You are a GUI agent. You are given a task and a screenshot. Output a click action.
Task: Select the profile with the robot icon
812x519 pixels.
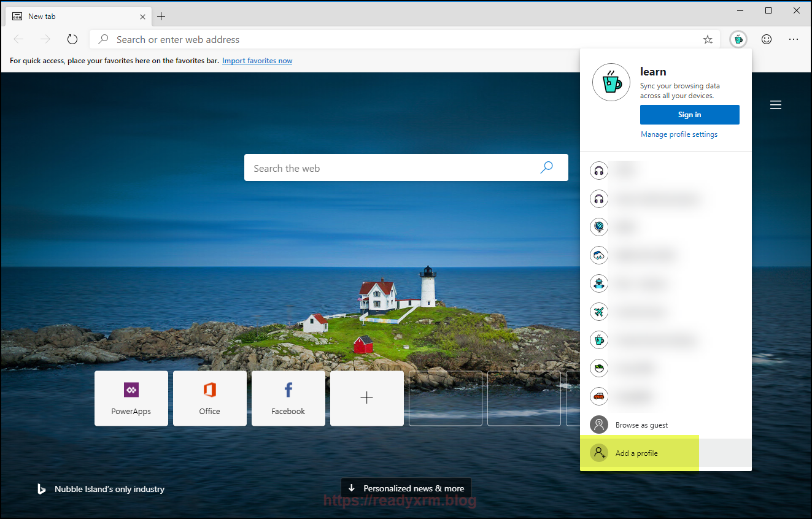[x=598, y=283]
